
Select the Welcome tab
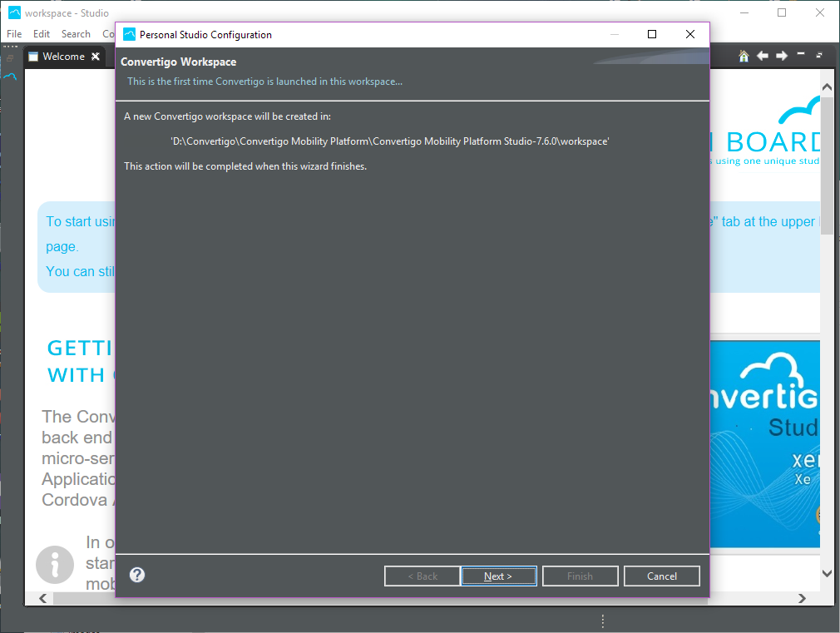click(63, 57)
